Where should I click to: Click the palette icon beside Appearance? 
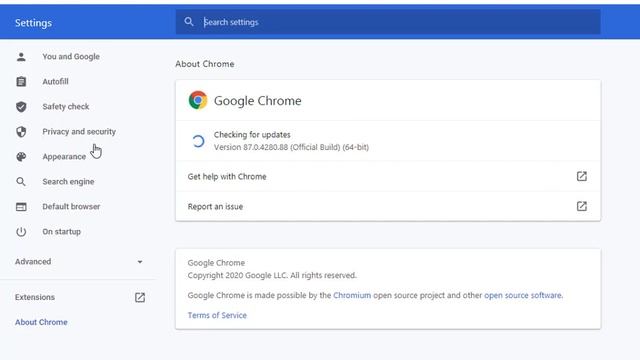tap(21, 157)
